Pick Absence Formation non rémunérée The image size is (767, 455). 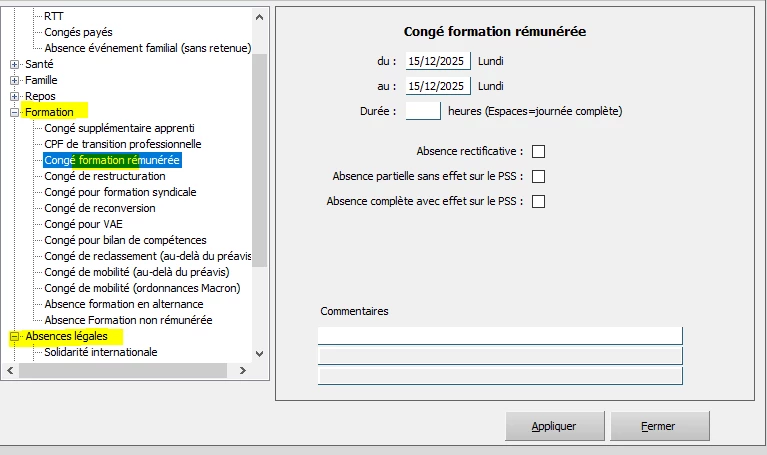pyautogui.click(x=128, y=320)
